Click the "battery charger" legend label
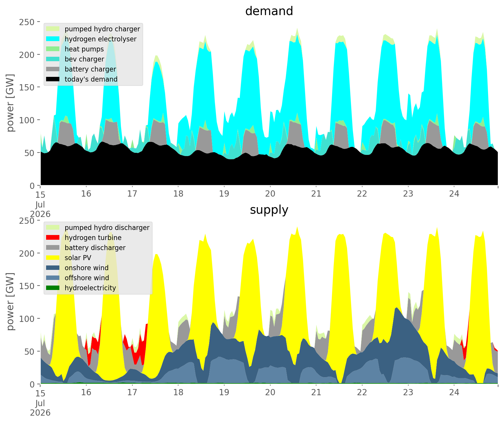 pos(90,69)
